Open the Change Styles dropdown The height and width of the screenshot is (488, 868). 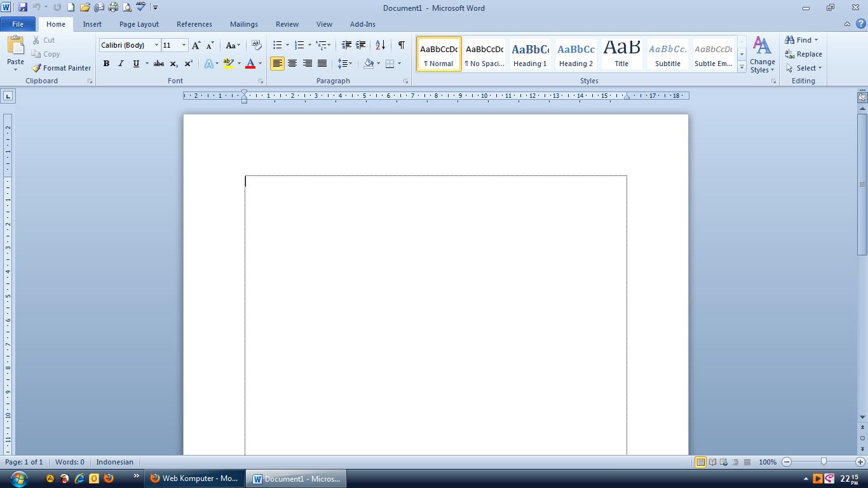[x=762, y=57]
